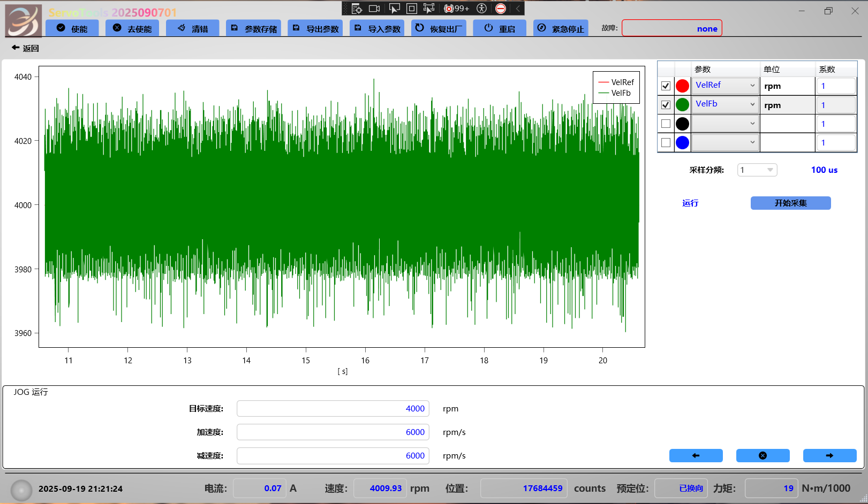Click the coefficient field in the blue row
This screenshot has width=868, height=504.
tap(835, 142)
